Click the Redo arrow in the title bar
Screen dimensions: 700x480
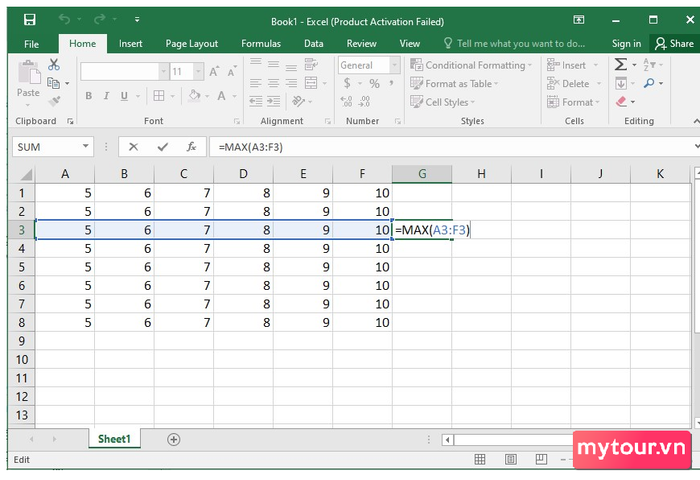point(100,19)
